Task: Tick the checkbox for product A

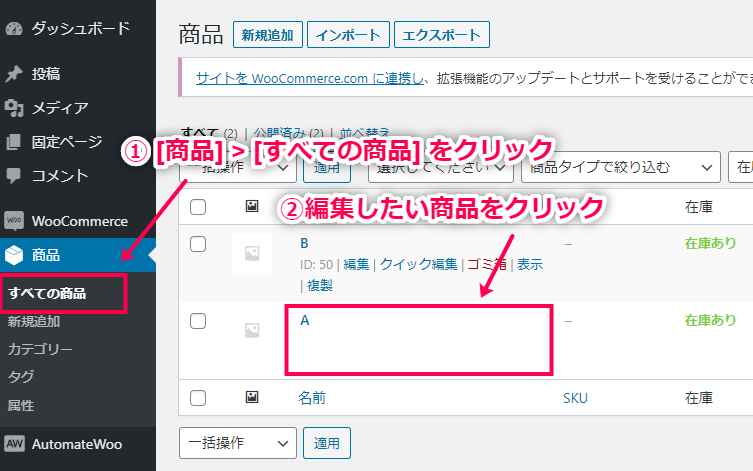Action: (198, 321)
